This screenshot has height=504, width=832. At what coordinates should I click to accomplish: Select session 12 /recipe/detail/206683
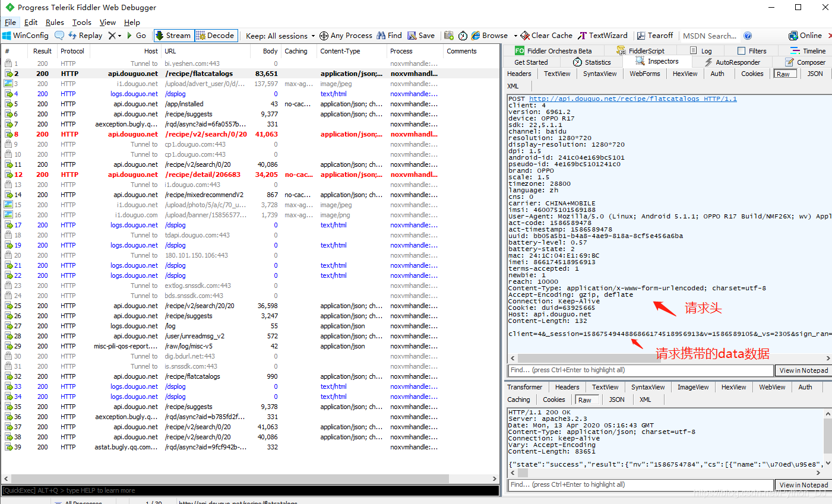(x=250, y=175)
